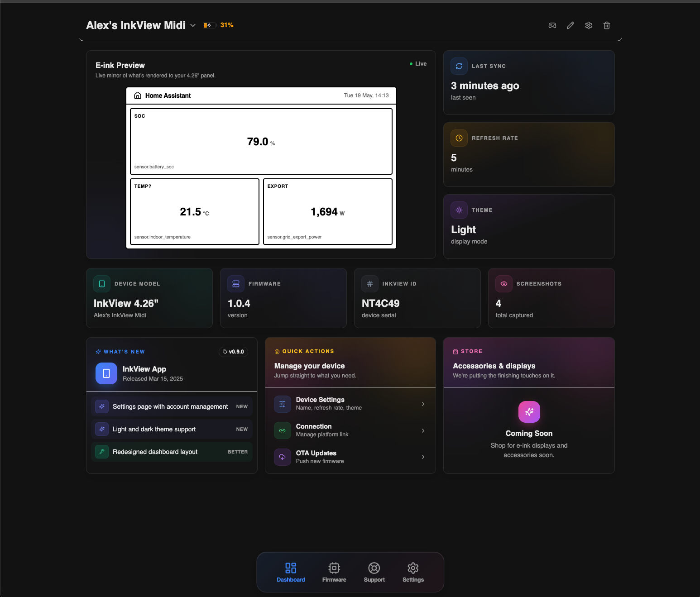Click the 'sensor.battery_soc' label

[x=154, y=167]
